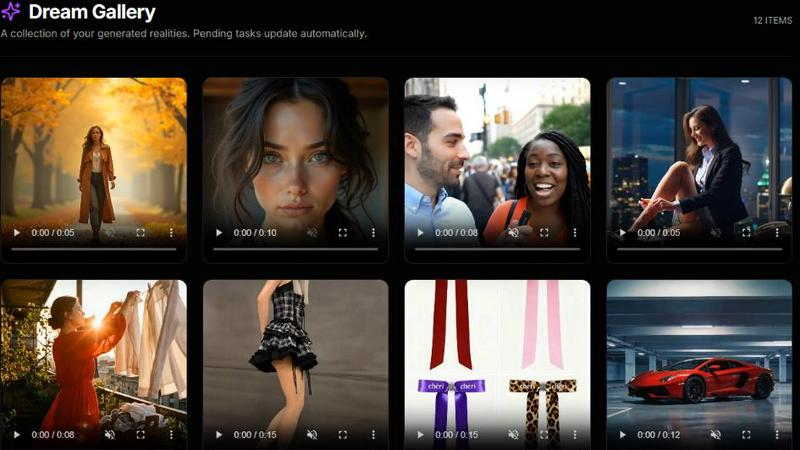
Task: Mute the autumn forest walk video
Action: click(x=110, y=233)
